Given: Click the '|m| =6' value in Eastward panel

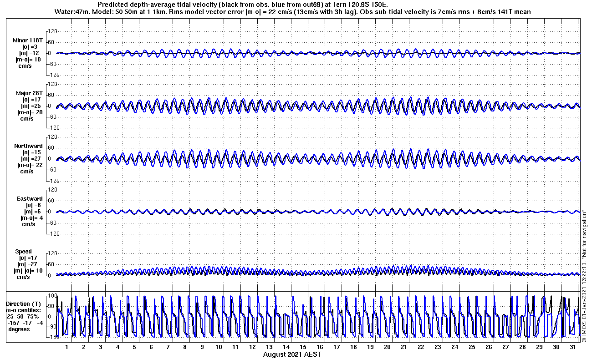Looking at the screenshot, I should (32, 212).
